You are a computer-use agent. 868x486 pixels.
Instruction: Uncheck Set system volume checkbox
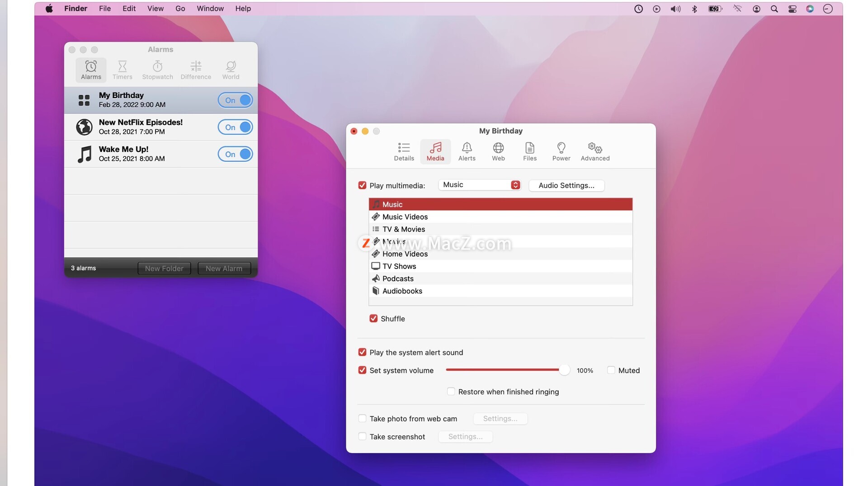362,370
